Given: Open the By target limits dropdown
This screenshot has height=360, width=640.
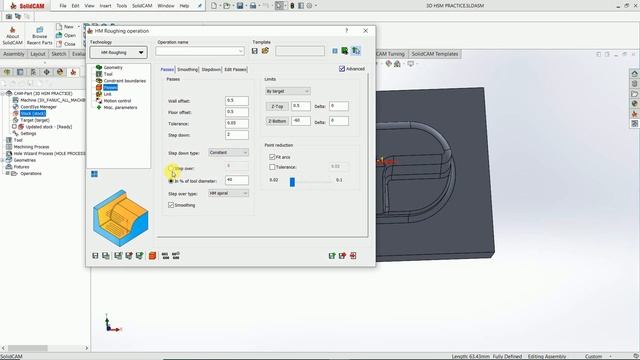Looking at the screenshot, I should point(287,91).
